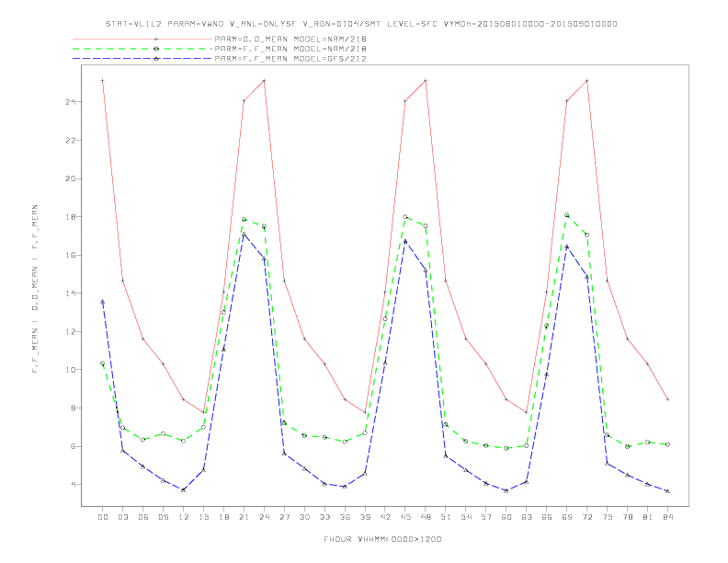The image size is (728, 563).
Task: Click blue triangle marker at hour 12
Action: click(x=184, y=489)
